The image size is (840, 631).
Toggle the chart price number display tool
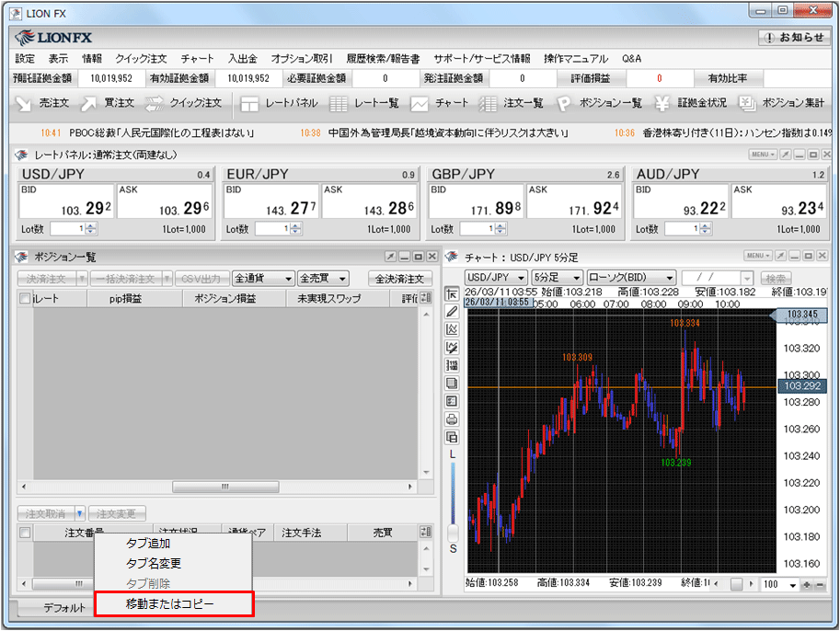click(x=452, y=365)
